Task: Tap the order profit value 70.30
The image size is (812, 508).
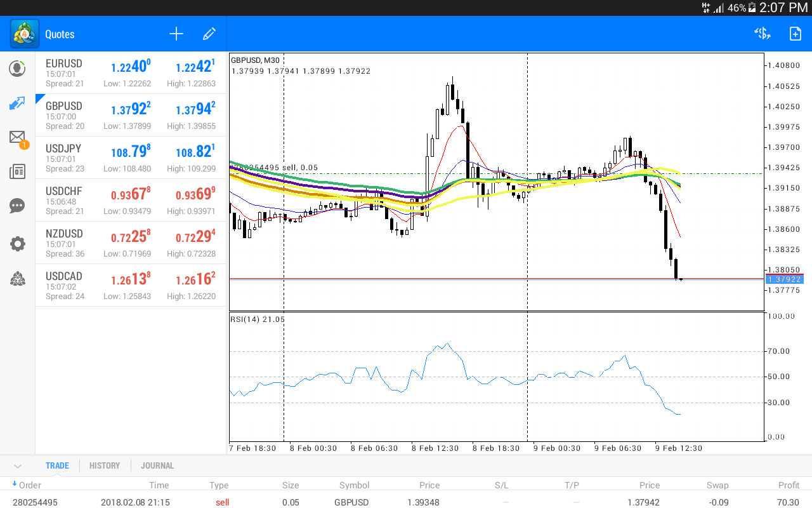Action: 789,502
